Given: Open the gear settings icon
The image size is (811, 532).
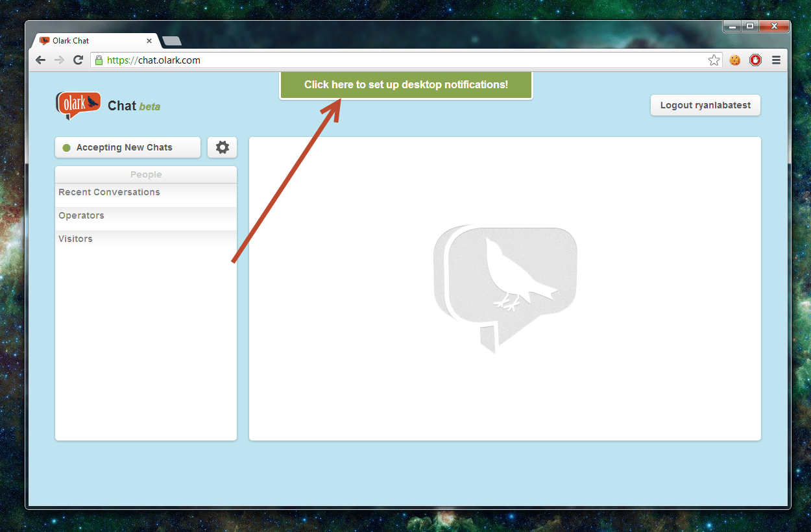Looking at the screenshot, I should coord(222,147).
